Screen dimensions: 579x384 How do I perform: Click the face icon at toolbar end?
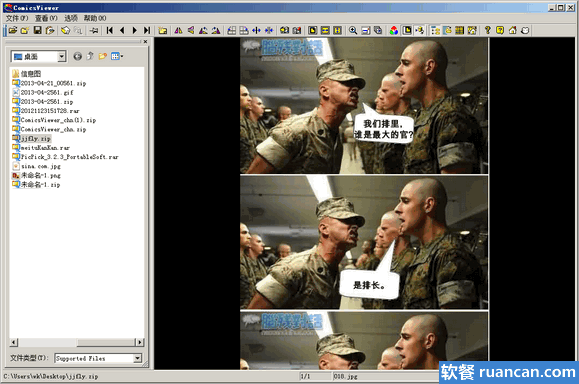click(x=525, y=30)
